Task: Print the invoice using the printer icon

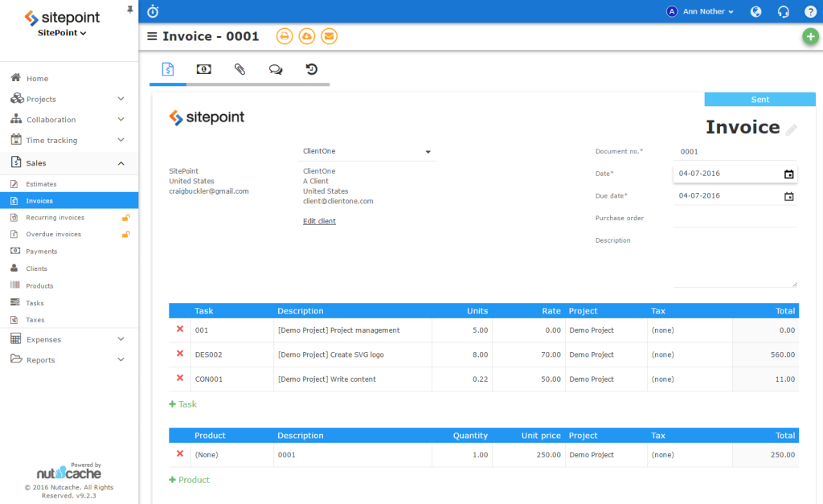Action: pyautogui.click(x=284, y=36)
